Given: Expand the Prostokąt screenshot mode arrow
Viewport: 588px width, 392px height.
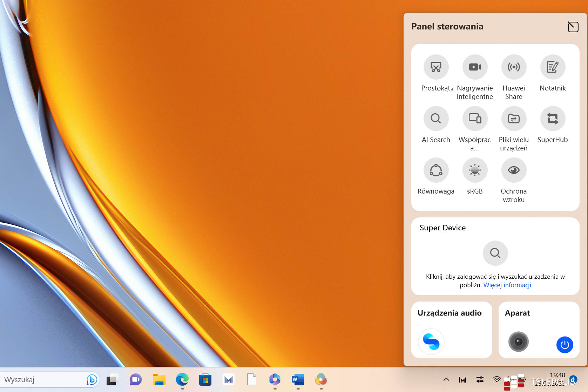Looking at the screenshot, I should [452, 89].
